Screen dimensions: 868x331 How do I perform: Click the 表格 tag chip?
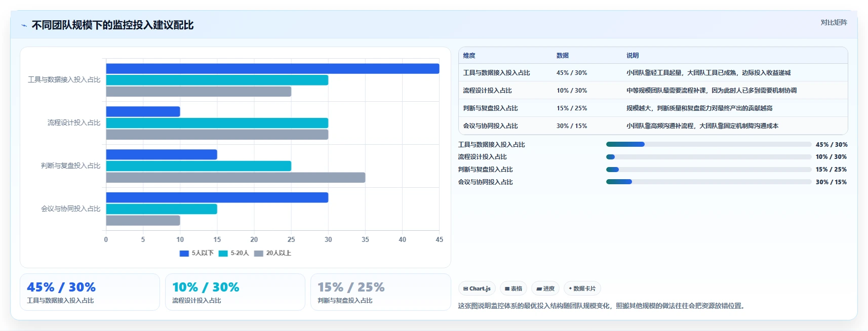514,288
